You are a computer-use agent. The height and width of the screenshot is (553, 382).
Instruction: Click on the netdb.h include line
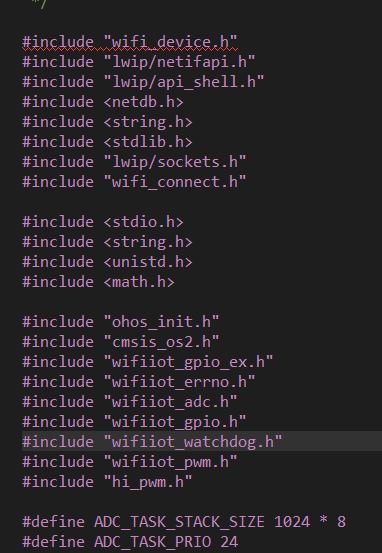point(103,102)
